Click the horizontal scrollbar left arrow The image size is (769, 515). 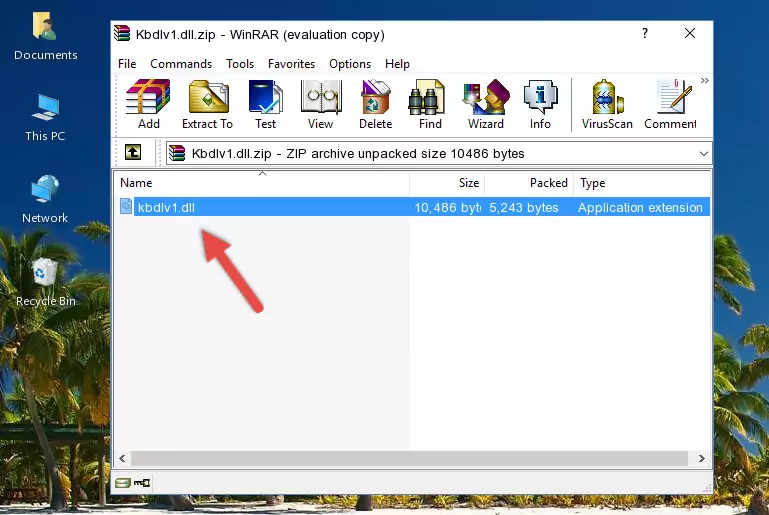123,458
